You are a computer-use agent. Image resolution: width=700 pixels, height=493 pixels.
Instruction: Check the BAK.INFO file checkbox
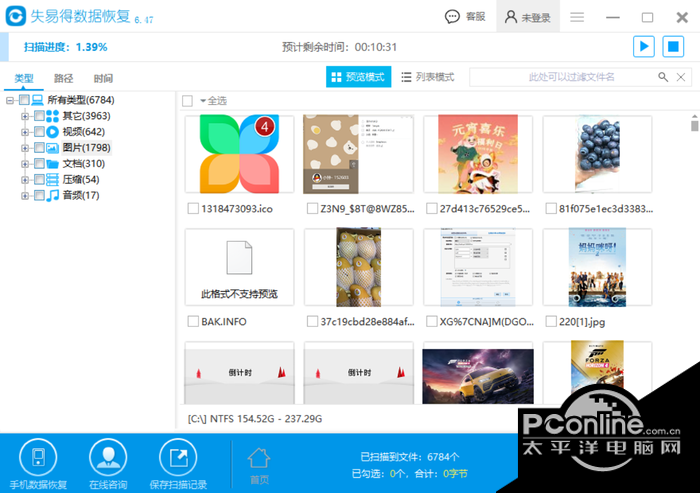coord(193,322)
